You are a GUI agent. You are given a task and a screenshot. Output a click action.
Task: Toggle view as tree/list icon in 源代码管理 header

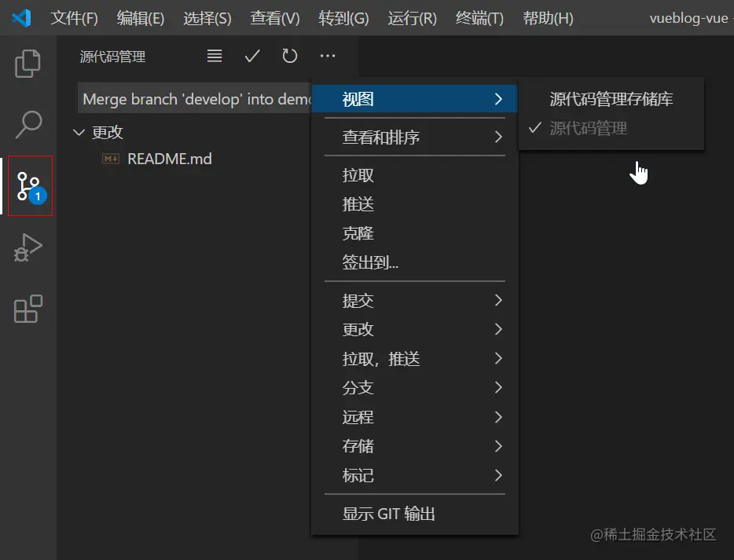(x=215, y=56)
